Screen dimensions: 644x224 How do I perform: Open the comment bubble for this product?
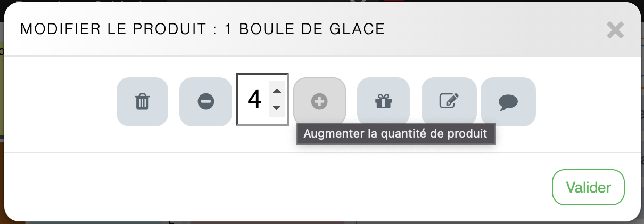pyautogui.click(x=508, y=102)
